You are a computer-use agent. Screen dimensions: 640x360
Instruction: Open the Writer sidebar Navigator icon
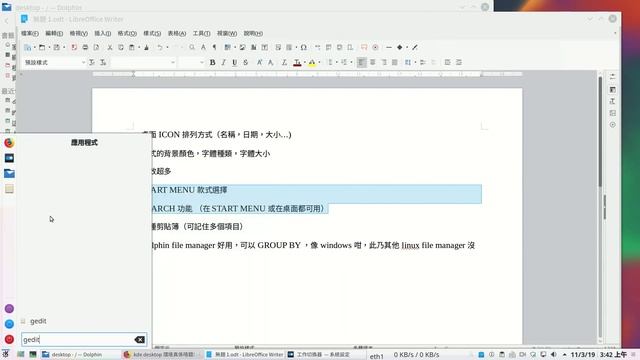pyautogui.click(x=612, y=124)
